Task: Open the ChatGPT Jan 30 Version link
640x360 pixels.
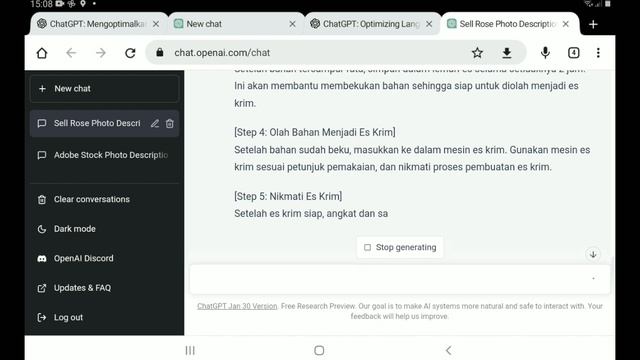Action: (x=237, y=306)
